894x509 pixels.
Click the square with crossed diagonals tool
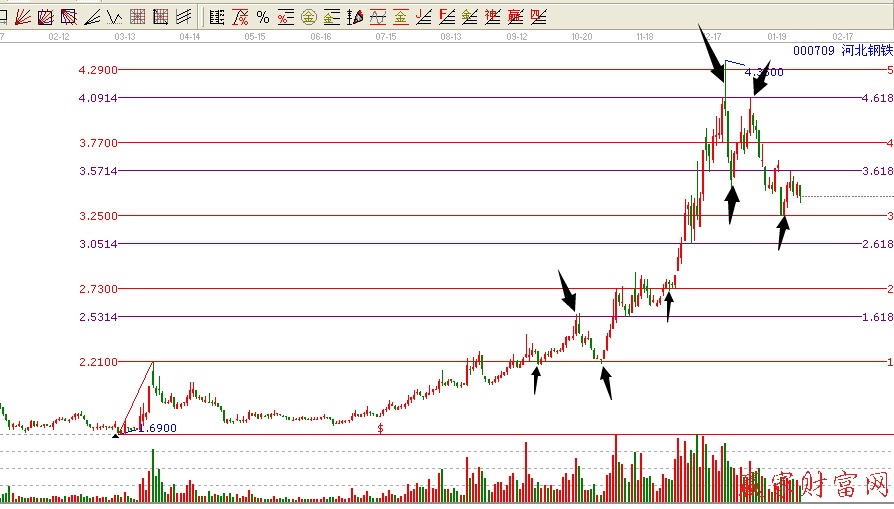(x=46, y=16)
